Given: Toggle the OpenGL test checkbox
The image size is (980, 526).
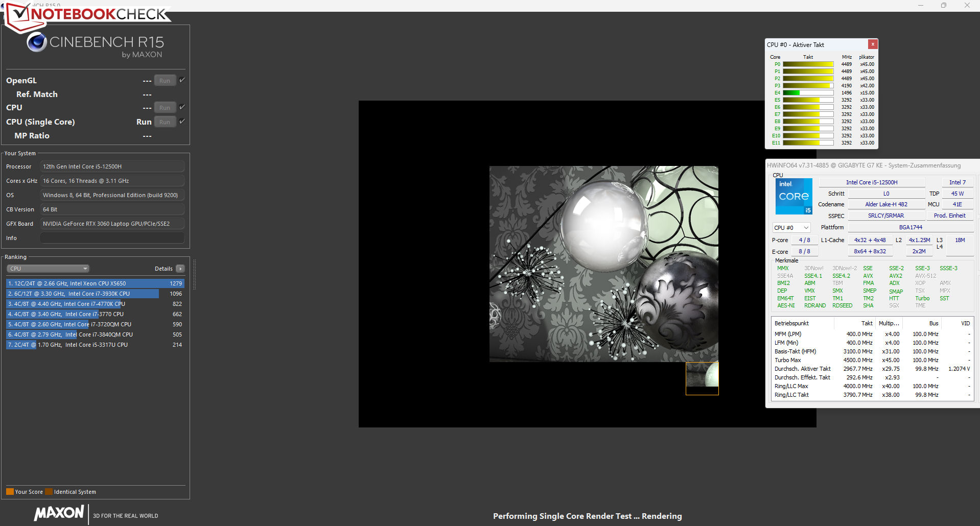Looking at the screenshot, I should [182, 80].
